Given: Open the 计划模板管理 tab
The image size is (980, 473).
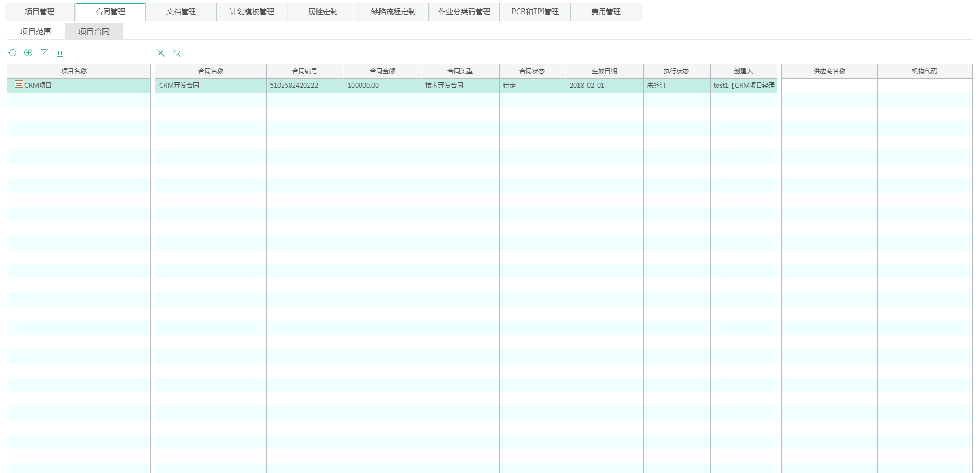Looking at the screenshot, I should (x=252, y=12).
